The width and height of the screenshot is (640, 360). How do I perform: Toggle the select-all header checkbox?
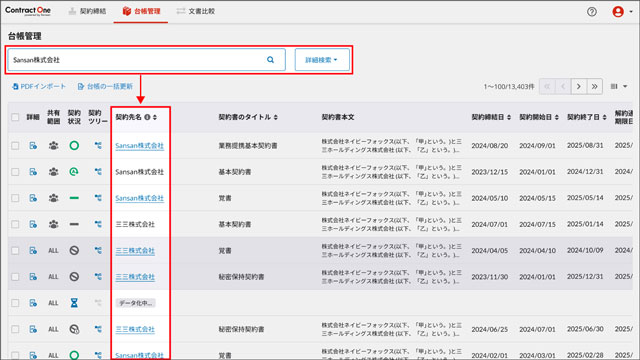[15, 117]
